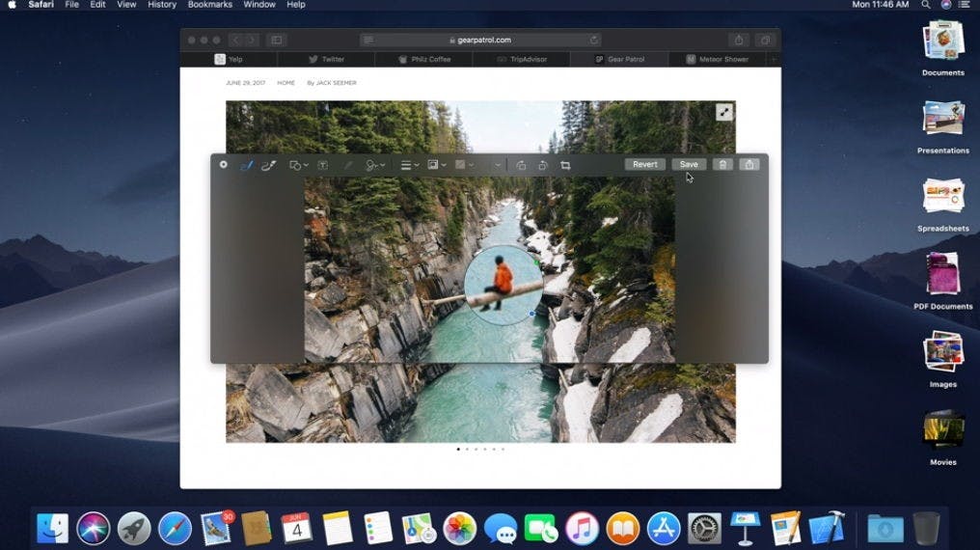This screenshot has width=980, height=550.
Task: Switch to the Gear Patrol tab
Action: point(619,60)
